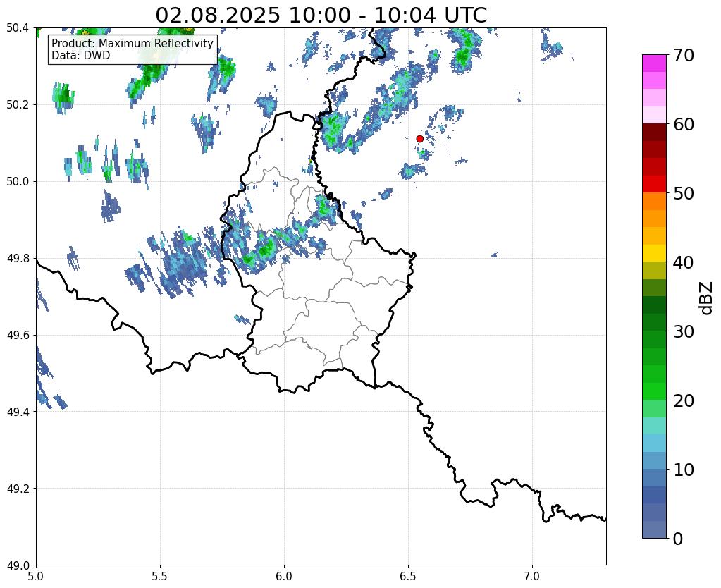Click the 50.0 latitude axis label
721x588 pixels.
18,182
